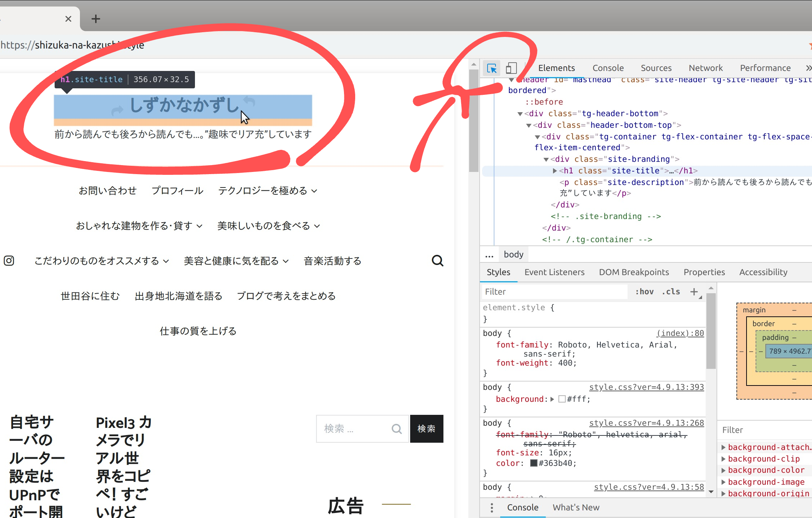Open style.css?ver=4.9.13:393 source link

pyautogui.click(x=646, y=387)
